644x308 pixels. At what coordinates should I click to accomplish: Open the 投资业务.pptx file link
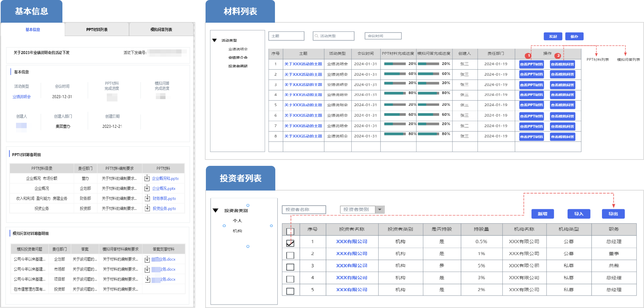click(164, 209)
